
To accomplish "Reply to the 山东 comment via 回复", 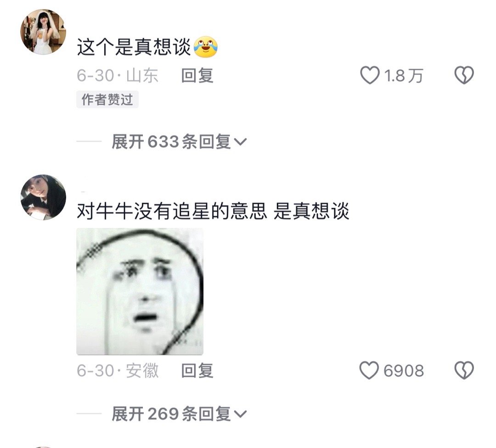I will pos(197,76).
